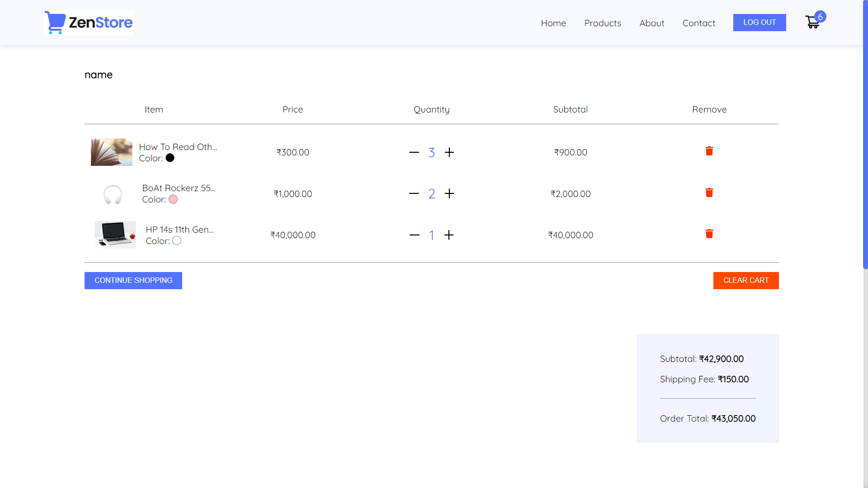Decrease quantity of BoAt Rockerz headphones
Viewport: 868px width, 488px height.
(414, 194)
